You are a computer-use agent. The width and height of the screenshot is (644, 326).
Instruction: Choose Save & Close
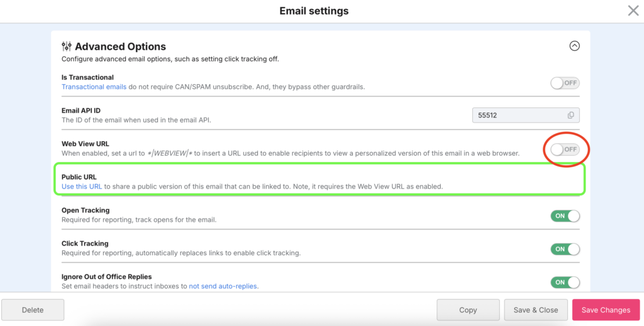tap(536, 310)
